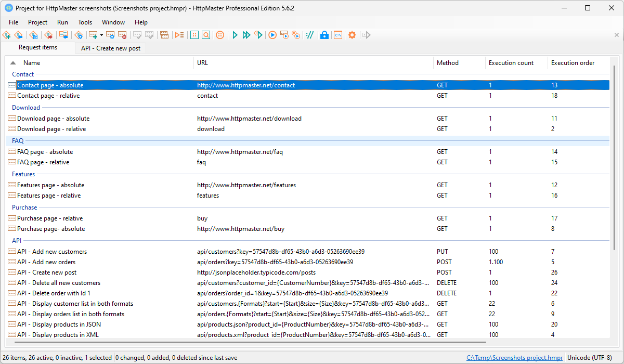Click the green double-arrow execute all icon
The height and width of the screenshot is (364, 624).
tap(246, 35)
